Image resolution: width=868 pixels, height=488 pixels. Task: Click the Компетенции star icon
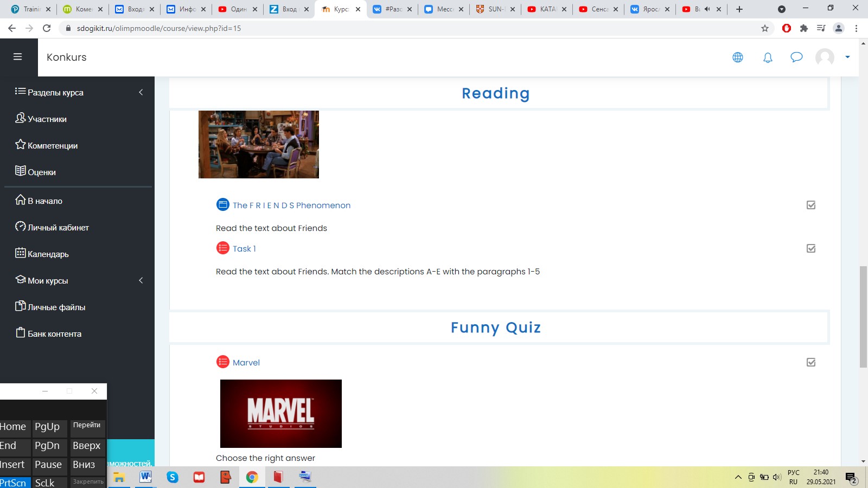coord(21,144)
